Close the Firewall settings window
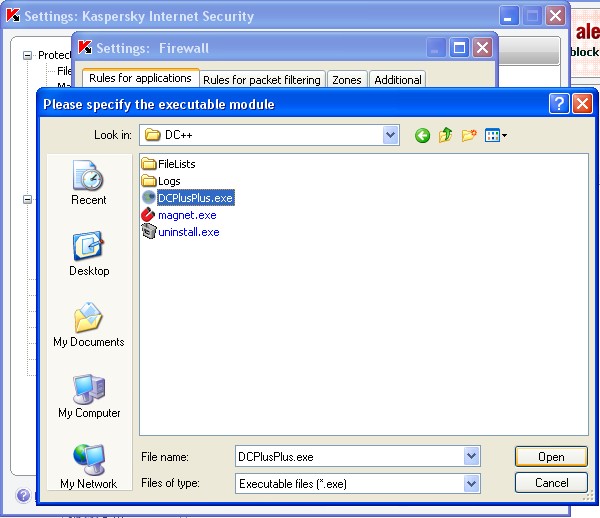 tap(482, 48)
